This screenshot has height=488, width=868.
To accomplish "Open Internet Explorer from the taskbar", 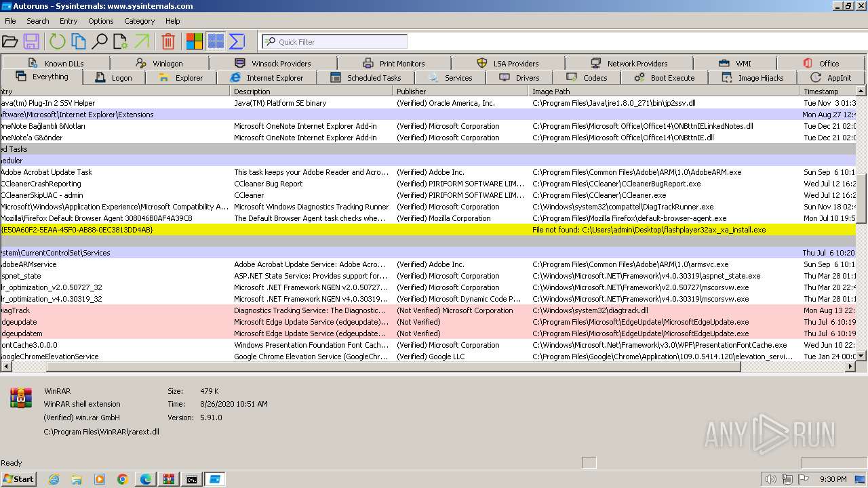I will 54,479.
